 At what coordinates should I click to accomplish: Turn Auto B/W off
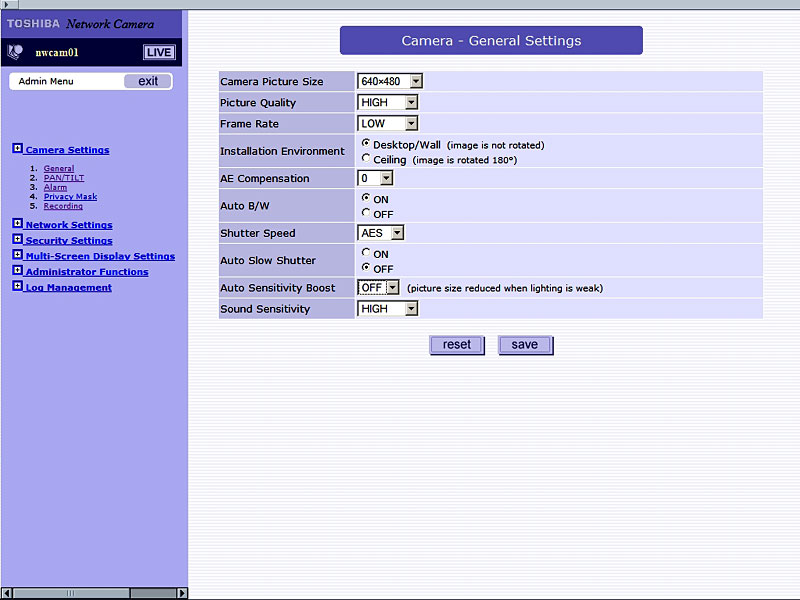(x=366, y=213)
